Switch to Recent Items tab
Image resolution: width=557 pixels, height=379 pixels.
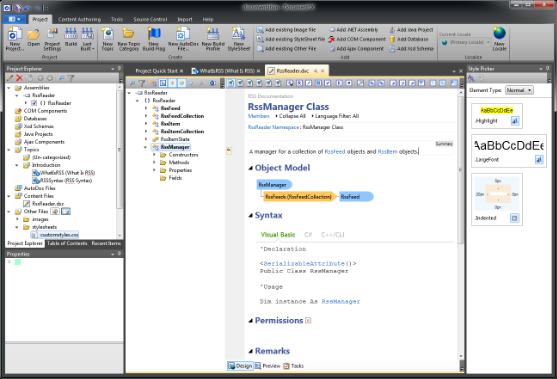pyautogui.click(x=106, y=243)
